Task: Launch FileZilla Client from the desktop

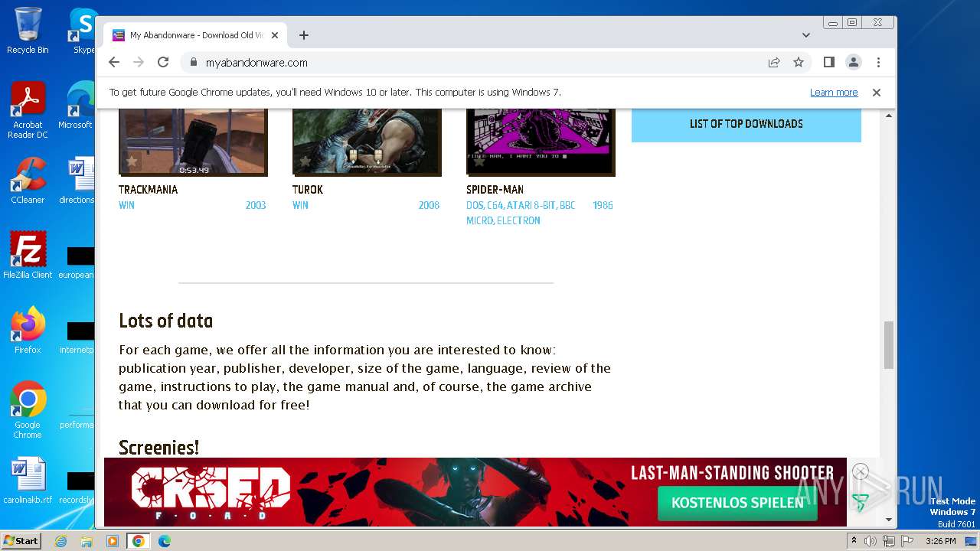Action: 28,256
